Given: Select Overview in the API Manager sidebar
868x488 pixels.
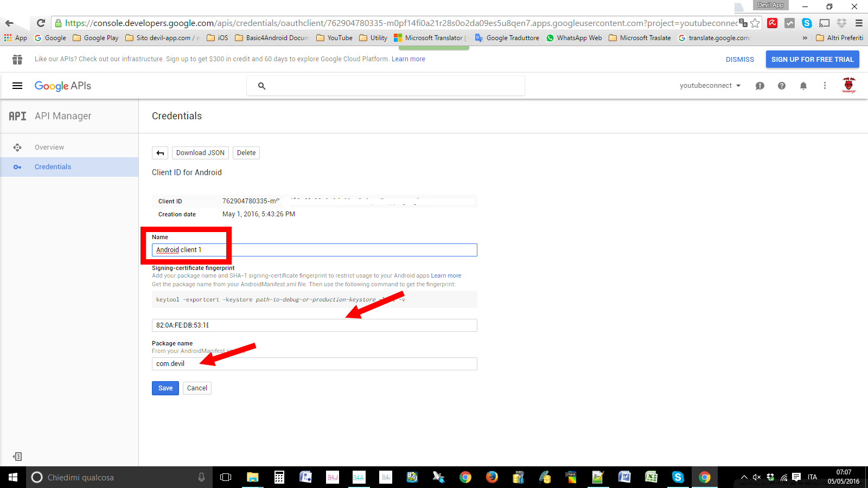Looking at the screenshot, I should pos(69,147).
